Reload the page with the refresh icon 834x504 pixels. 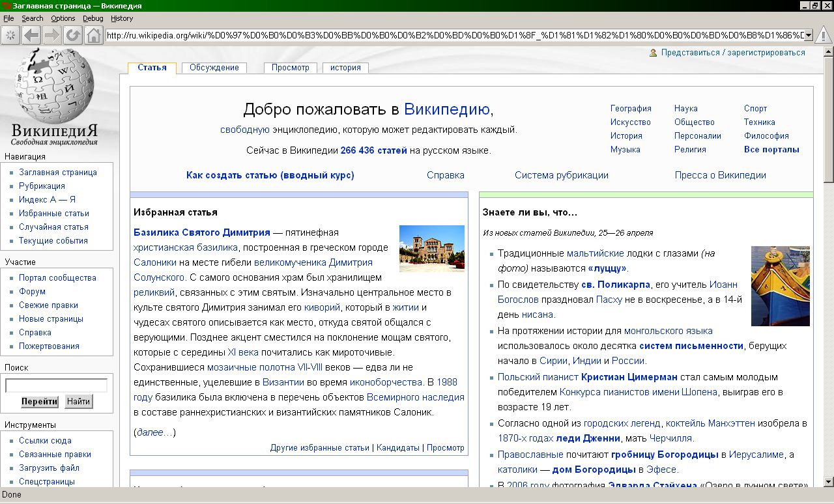coord(73,35)
